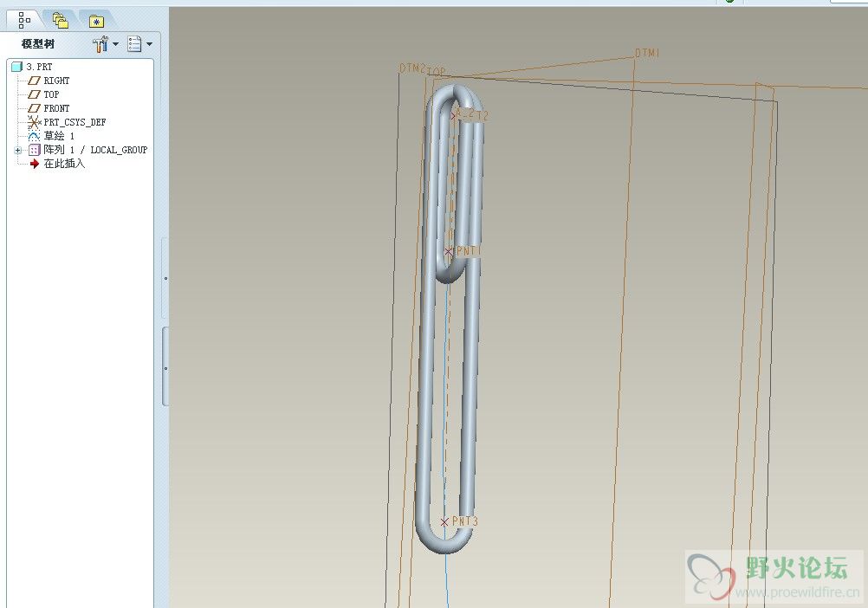The image size is (868, 608).
Task: Click the FRONT plane icon
Action: click(35, 108)
